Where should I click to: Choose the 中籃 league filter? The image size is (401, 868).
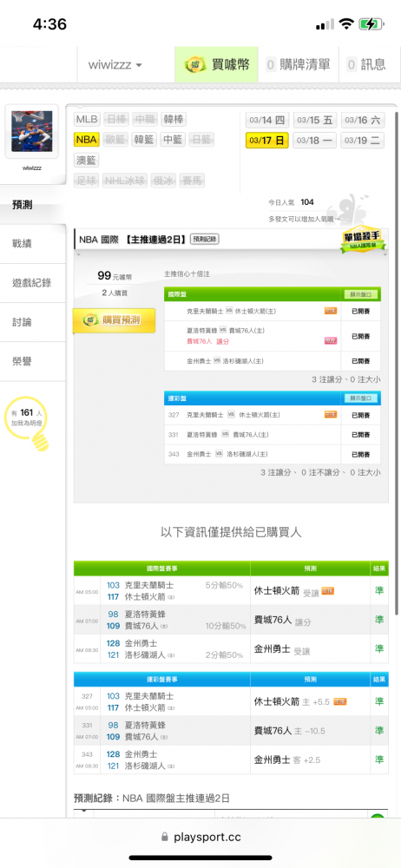173,139
